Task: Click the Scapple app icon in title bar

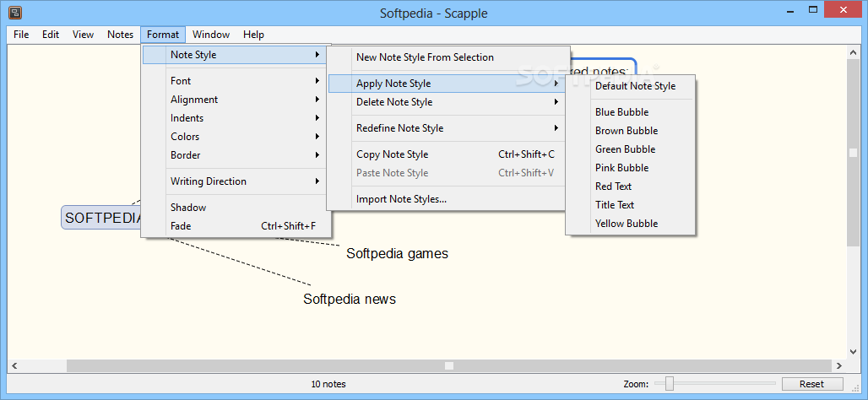Action: 15,12
